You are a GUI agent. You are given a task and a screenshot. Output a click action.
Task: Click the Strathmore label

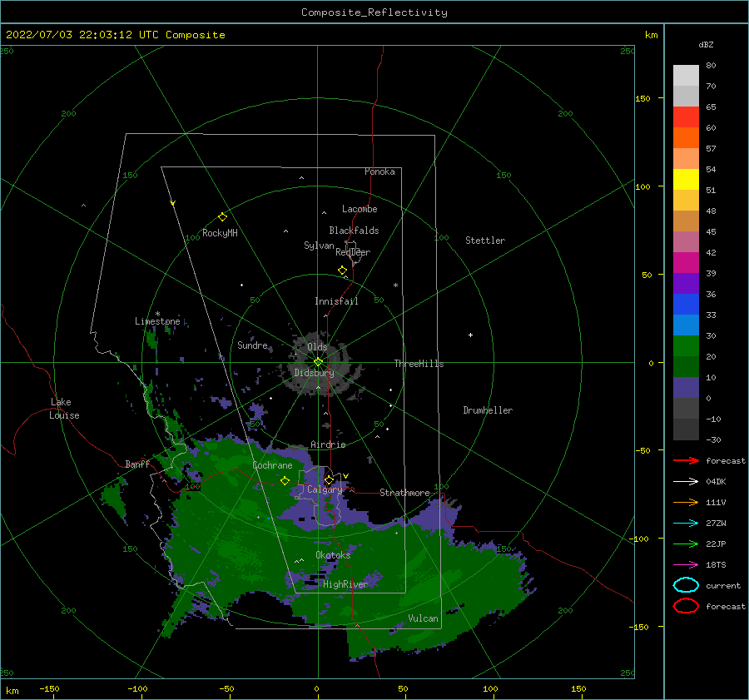tap(404, 493)
